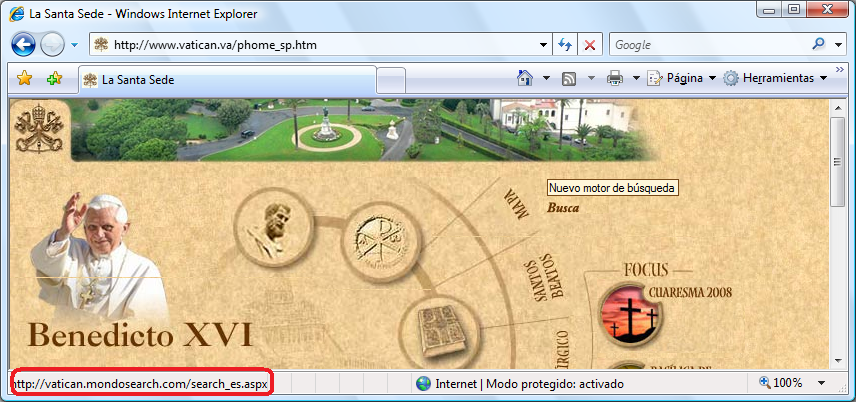The image size is (856, 402).
Task: Click the Refresh page button
Action: [x=565, y=45]
